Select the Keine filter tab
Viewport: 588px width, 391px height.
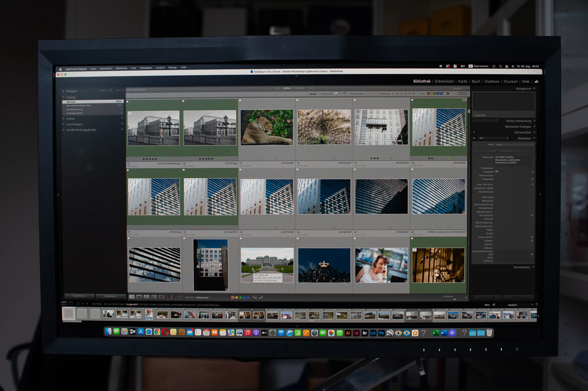click(312, 88)
